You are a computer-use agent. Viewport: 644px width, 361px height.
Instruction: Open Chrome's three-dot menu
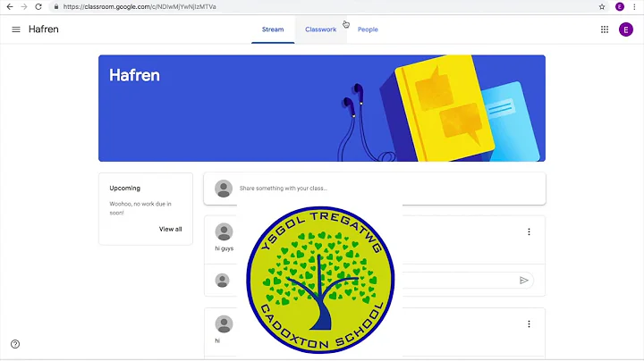tap(634, 6)
